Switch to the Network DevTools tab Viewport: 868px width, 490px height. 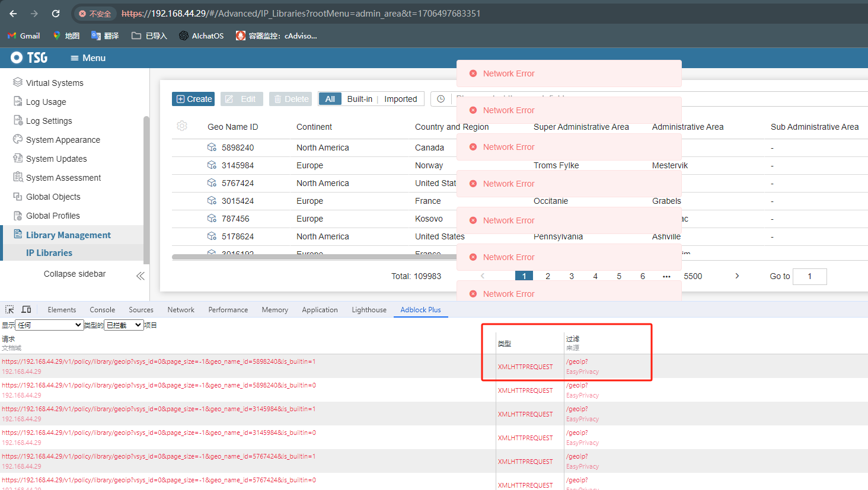181,309
